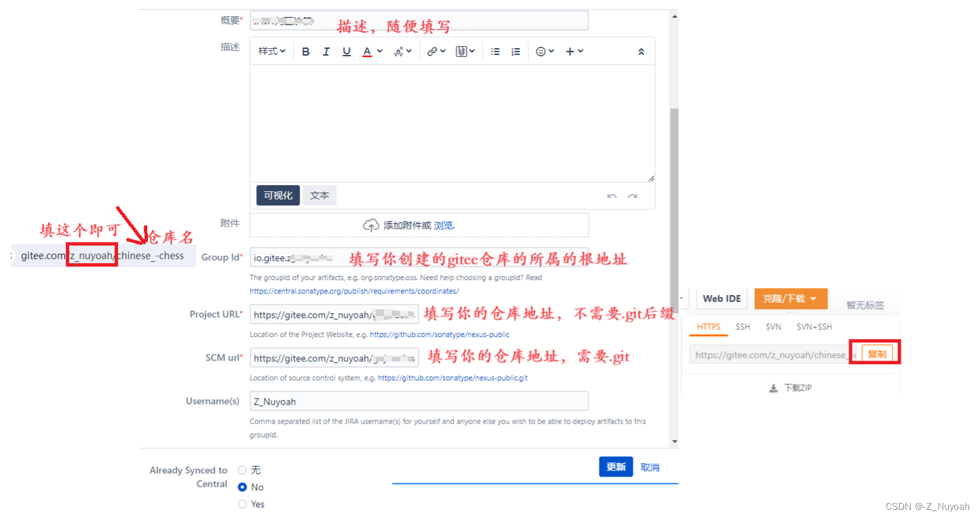Select the No radio option
980x518 pixels.
[242, 487]
